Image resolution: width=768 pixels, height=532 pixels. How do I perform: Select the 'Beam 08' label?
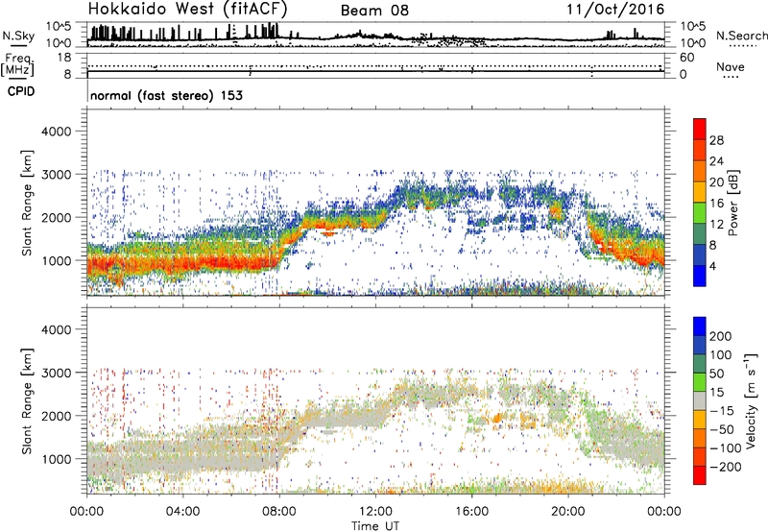374,11
